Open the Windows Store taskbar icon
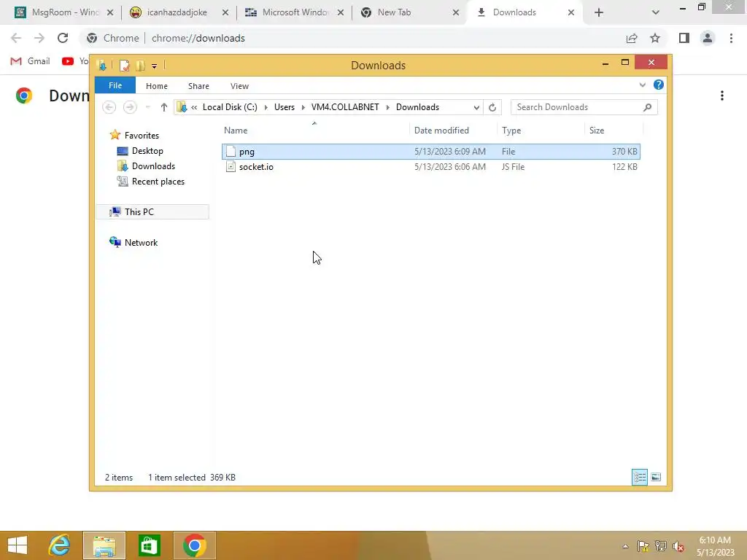This screenshot has height=560, width=747. pyautogui.click(x=149, y=545)
